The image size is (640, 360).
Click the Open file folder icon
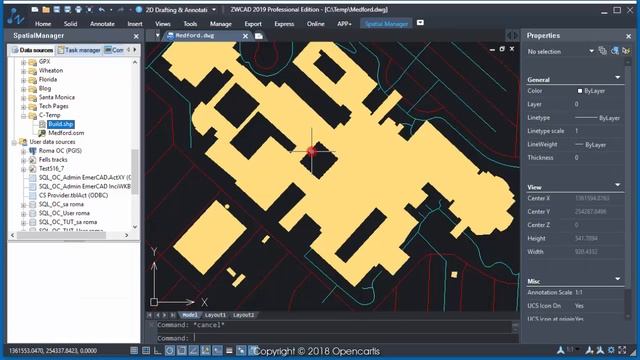pyautogui.click(x=46, y=9)
